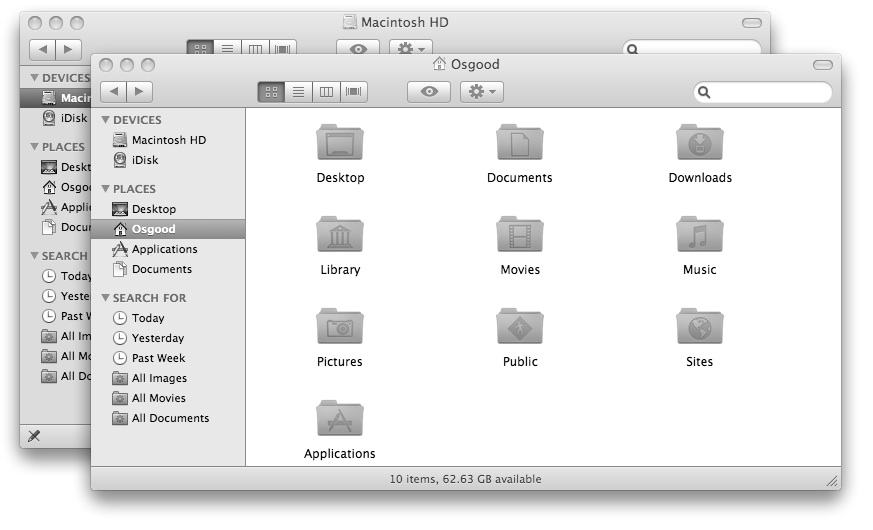Image resolution: width=873 pixels, height=530 pixels.
Task: Switch to list view in Osgood window
Action: click(x=298, y=92)
